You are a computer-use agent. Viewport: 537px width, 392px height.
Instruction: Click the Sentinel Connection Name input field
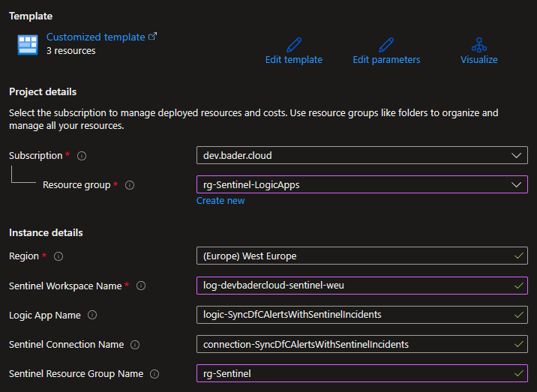[x=362, y=344]
